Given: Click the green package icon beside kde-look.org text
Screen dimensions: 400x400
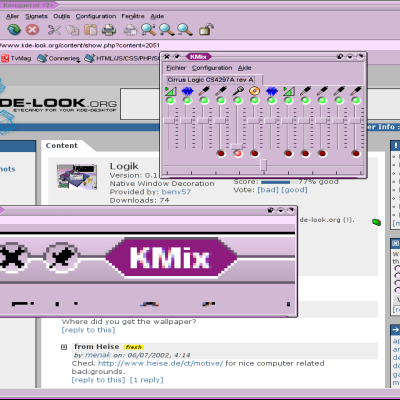Looking at the screenshot, I should [x=376, y=222].
